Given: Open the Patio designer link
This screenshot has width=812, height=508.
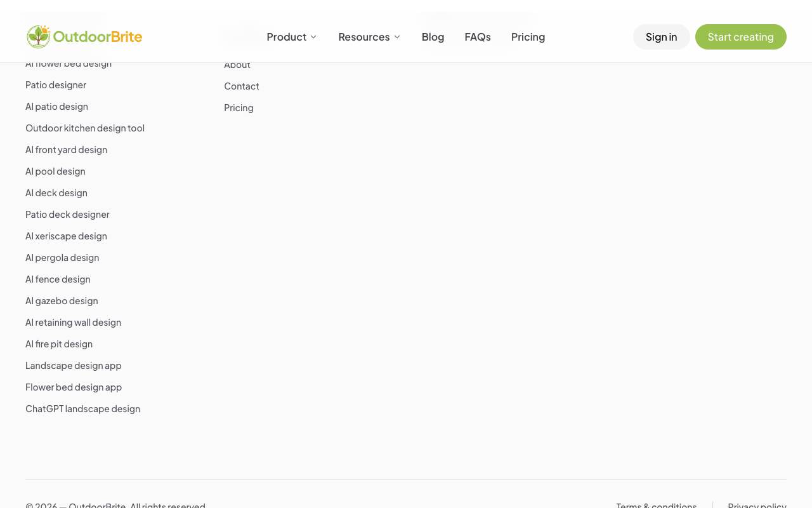Looking at the screenshot, I should pyautogui.click(x=56, y=84).
